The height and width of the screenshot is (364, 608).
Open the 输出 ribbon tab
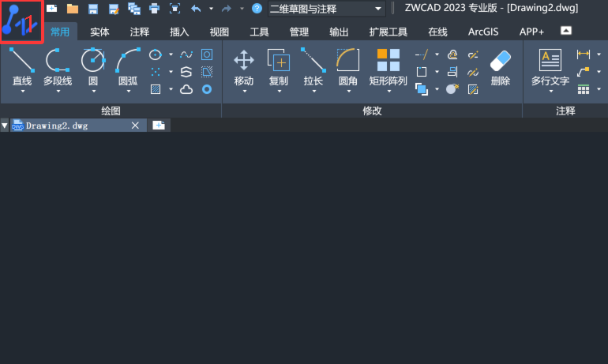[339, 32]
